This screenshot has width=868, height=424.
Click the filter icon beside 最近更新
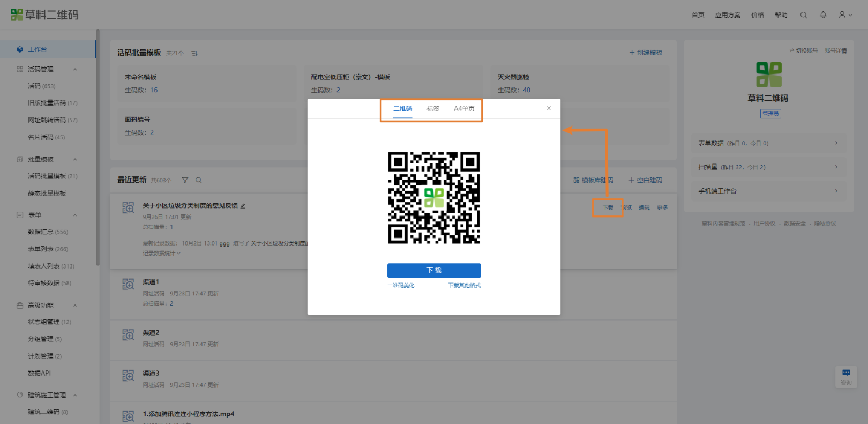[185, 180]
